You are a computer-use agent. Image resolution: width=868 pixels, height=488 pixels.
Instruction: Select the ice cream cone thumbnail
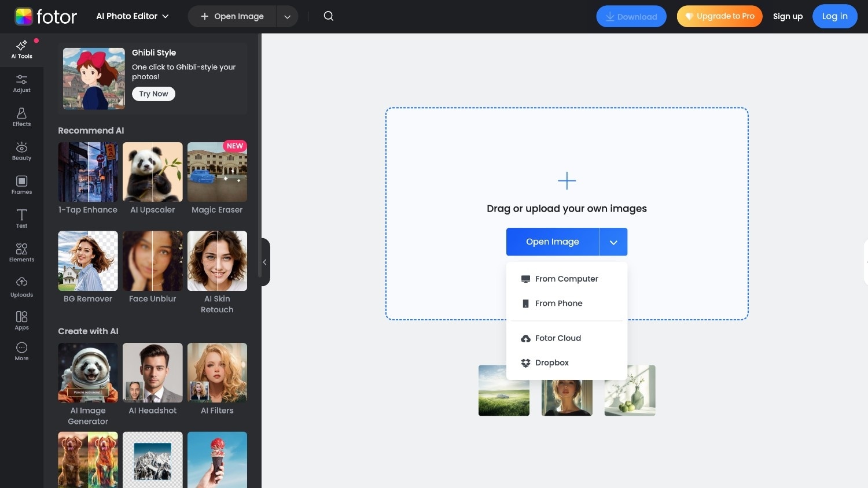coord(217,460)
